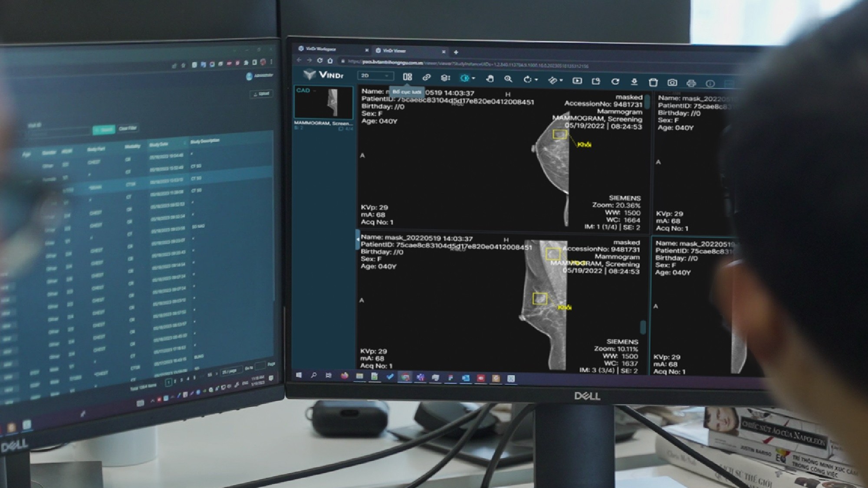The height and width of the screenshot is (488, 868).
Task: Open a new browser tab
Action: [456, 52]
